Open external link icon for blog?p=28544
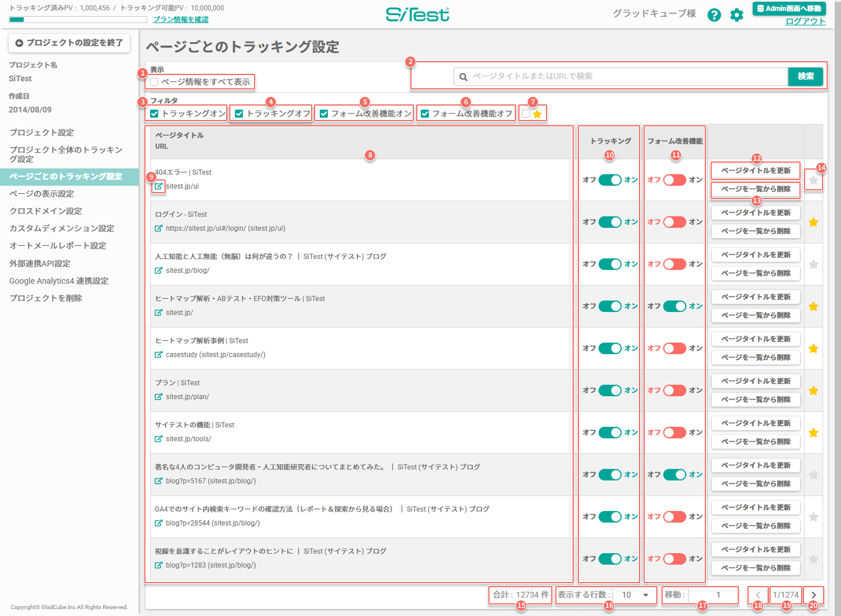The height and width of the screenshot is (616, 841). pyautogui.click(x=158, y=523)
